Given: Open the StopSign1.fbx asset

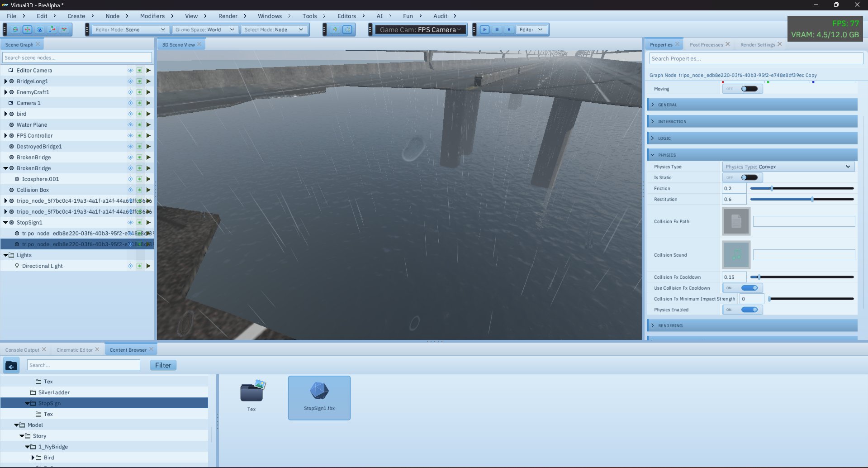Looking at the screenshot, I should pos(319,397).
